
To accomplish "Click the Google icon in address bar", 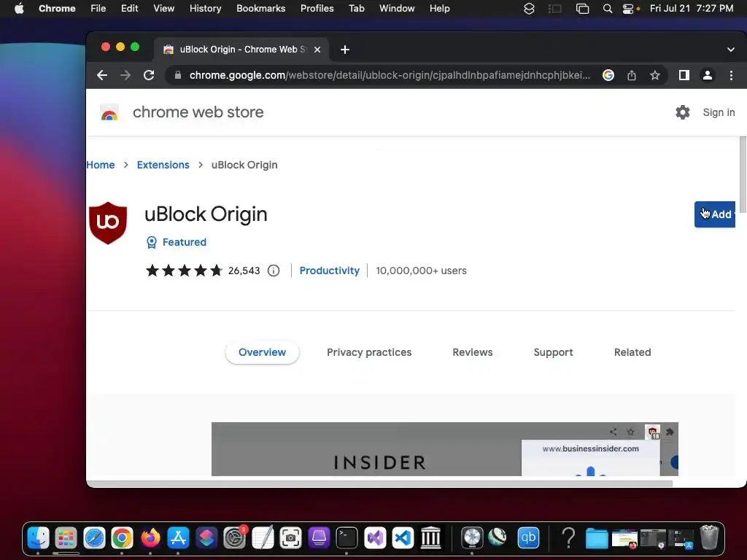I will tap(608, 75).
